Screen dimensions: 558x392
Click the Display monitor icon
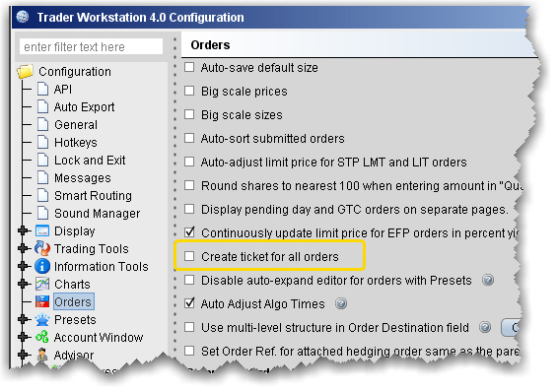(x=42, y=230)
